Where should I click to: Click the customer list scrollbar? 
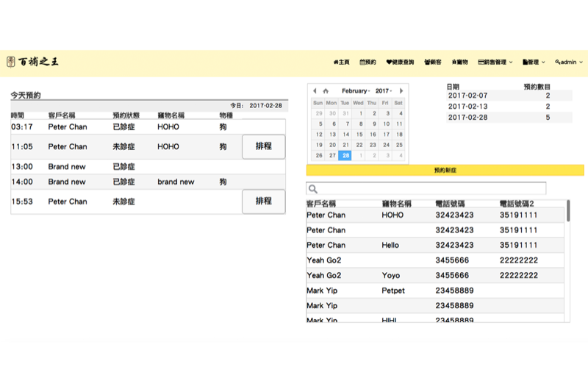568,211
